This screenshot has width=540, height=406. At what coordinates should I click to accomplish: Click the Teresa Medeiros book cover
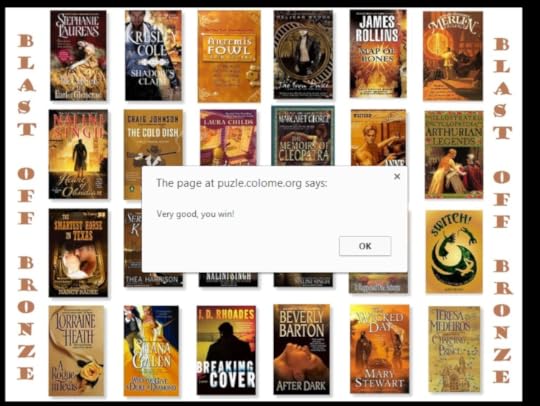pyautogui.click(x=454, y=350)
